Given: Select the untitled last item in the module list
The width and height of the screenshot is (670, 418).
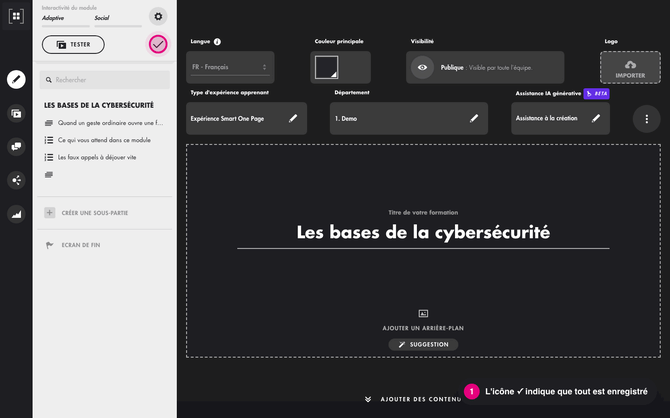Looking at the screenshot, I should 49,175.
